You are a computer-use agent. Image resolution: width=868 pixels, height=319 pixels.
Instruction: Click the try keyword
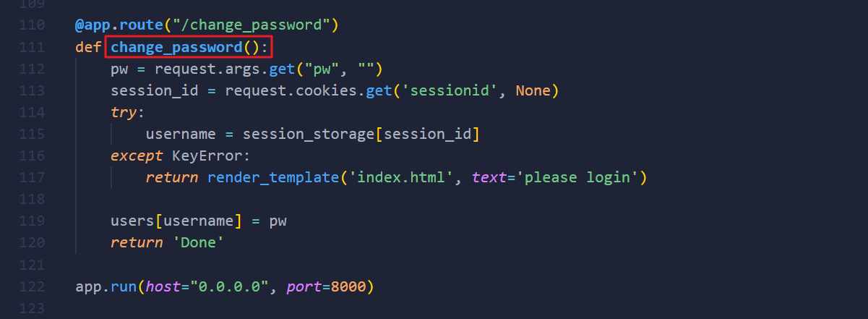(x=124, y=113)
